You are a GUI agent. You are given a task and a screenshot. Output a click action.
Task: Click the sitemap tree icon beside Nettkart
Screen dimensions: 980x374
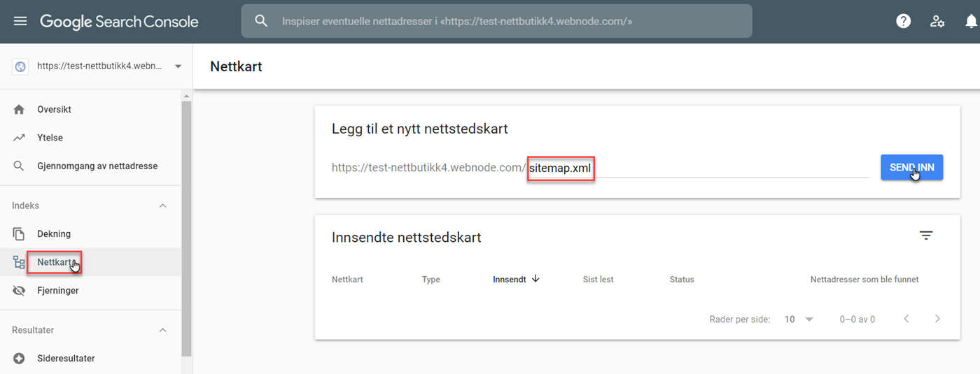coord(19,262)
